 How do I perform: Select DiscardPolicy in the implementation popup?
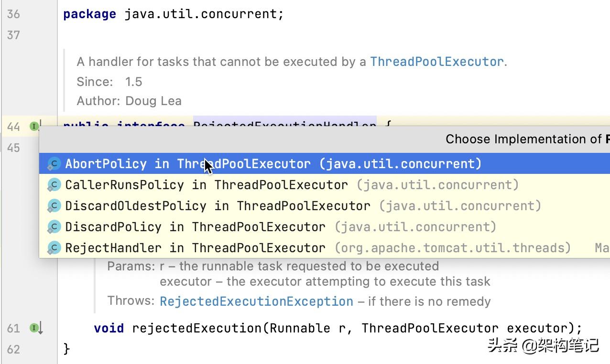191,226
